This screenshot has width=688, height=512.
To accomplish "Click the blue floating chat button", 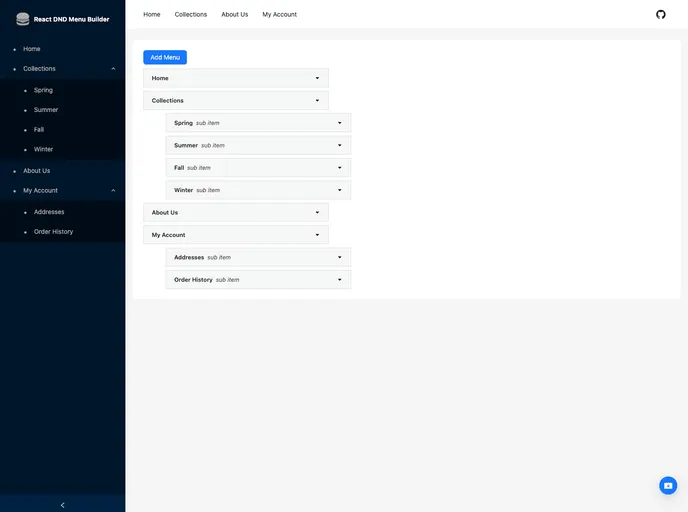I will point(668,485).
